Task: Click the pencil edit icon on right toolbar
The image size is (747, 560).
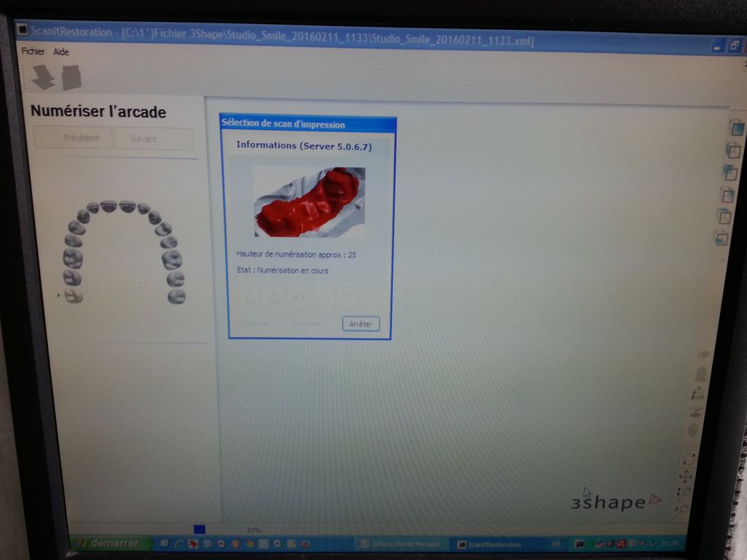Action: 697,393
